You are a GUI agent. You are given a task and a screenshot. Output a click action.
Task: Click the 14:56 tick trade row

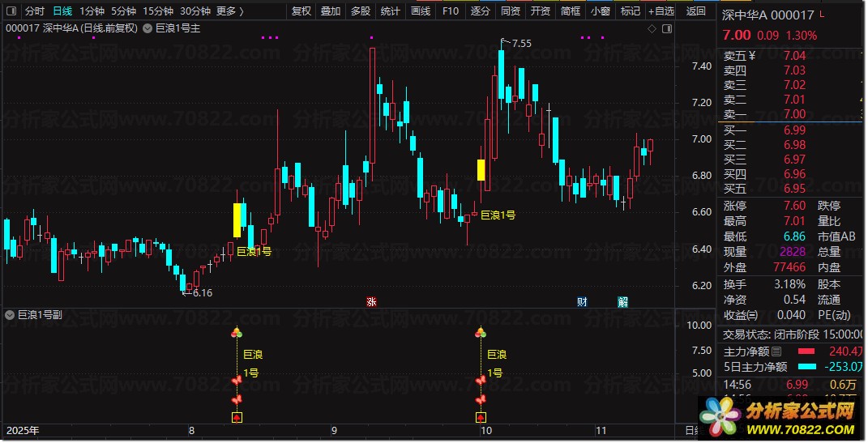[x=790, y=385]
